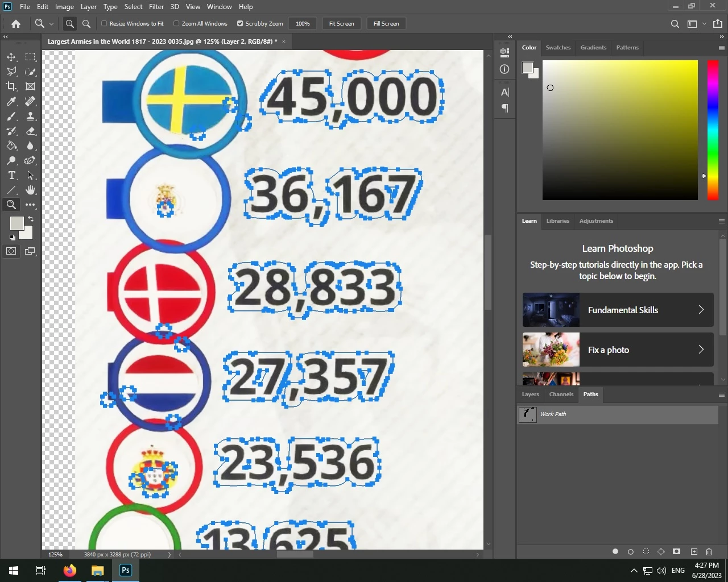
Task: Click the Fit Screen button
Action: click(342, 24)
